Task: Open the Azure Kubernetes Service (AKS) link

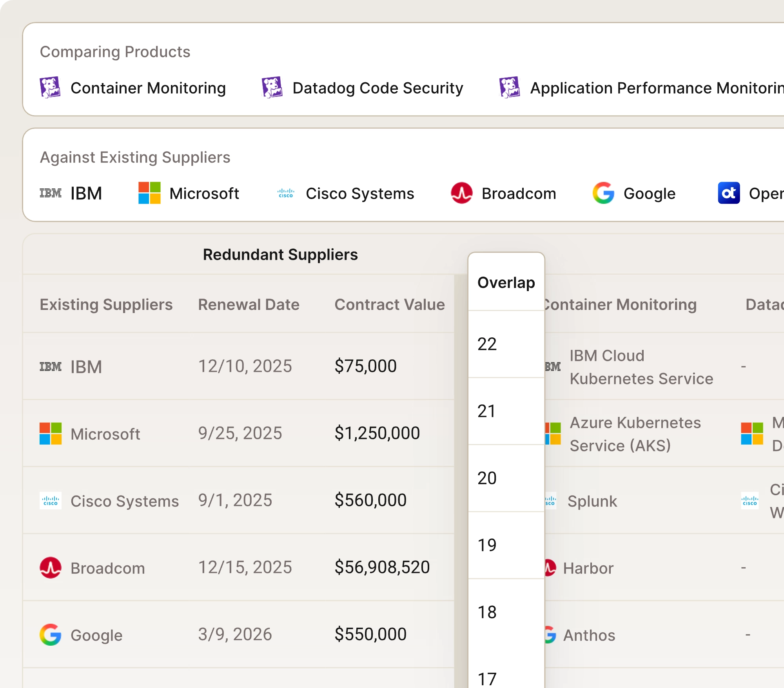Action: pyautogui.click(x=635, y=434)
